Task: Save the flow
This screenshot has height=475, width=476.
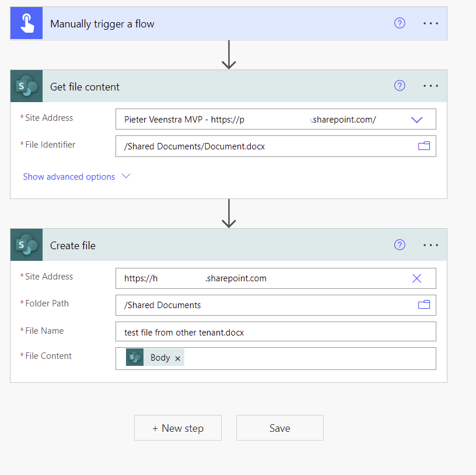Action: 280,428
